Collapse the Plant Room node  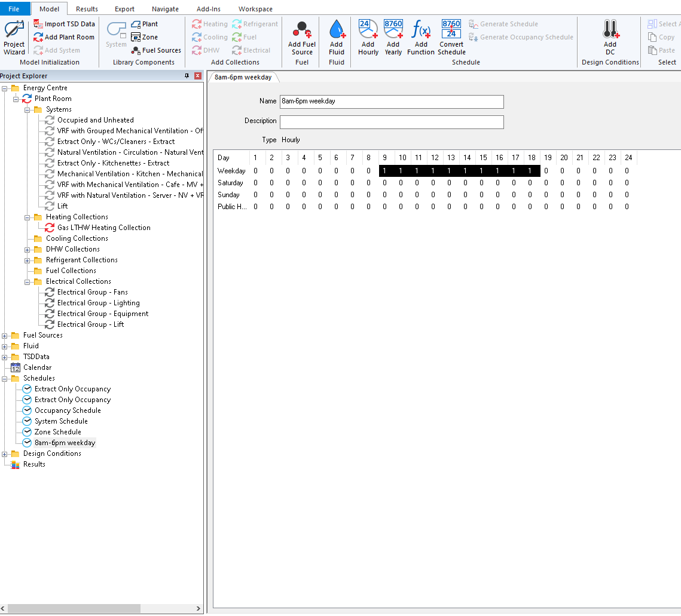click(x=16, y=99)
